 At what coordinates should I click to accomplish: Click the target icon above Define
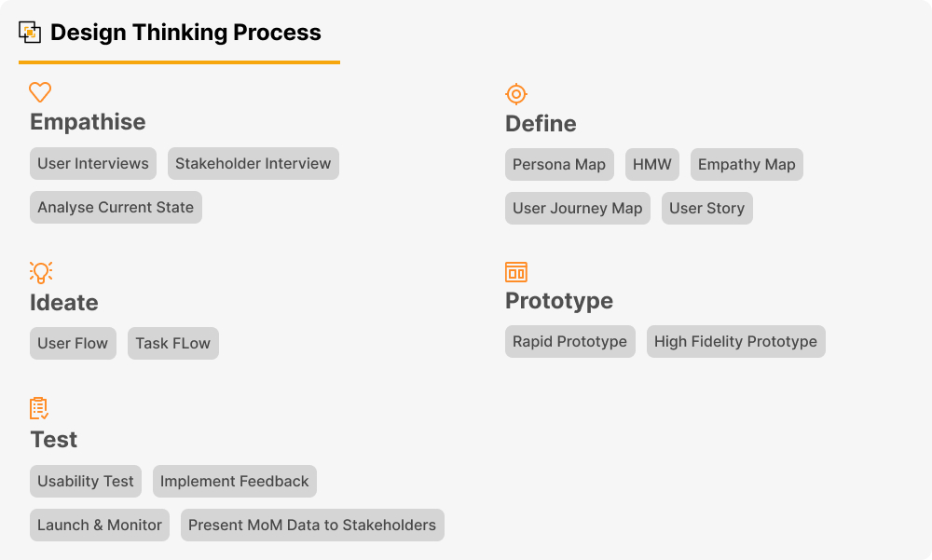516,94
